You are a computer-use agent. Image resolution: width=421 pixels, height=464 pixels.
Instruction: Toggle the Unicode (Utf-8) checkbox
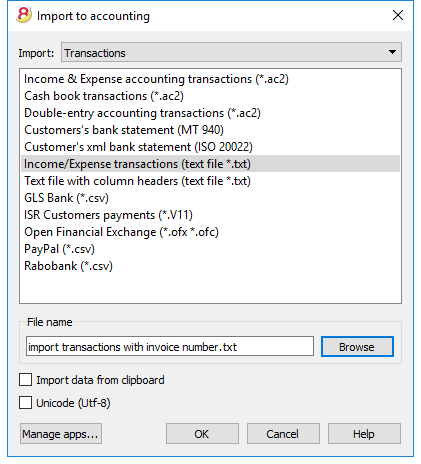[x=26, y=403]
